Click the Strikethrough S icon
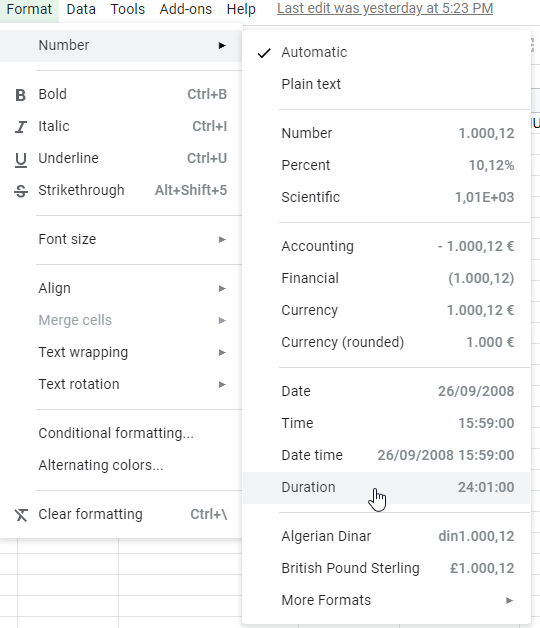540x628 pixels. [20, 191]
